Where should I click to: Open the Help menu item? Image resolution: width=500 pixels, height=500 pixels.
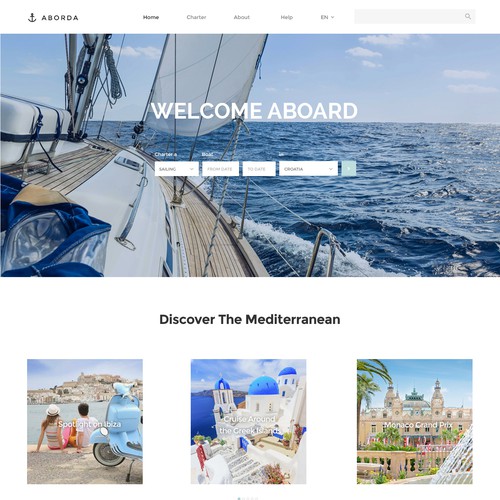[287, 17]
